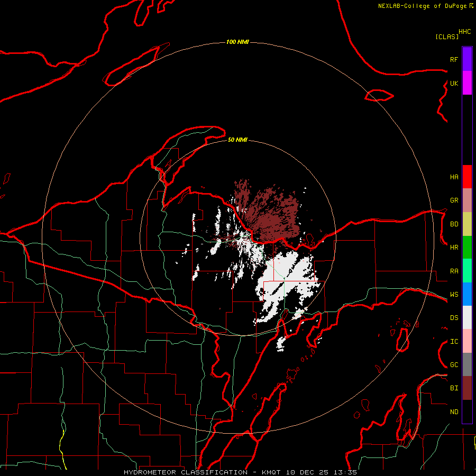Viewport: 476px width, 476px height.
Task: Click the WS blue legend swatch
Action: (x=467, y=294)
